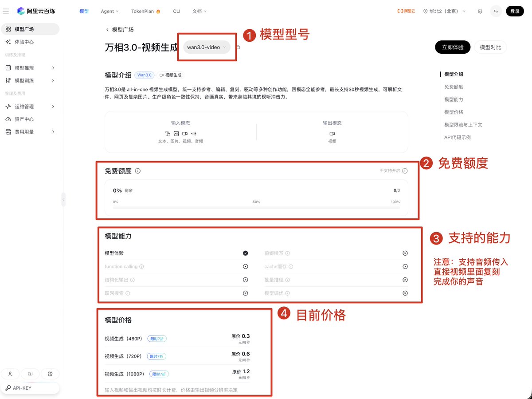532x399 pixels.
Task: Click the info icon next to function calling
Action: [141, 267]
